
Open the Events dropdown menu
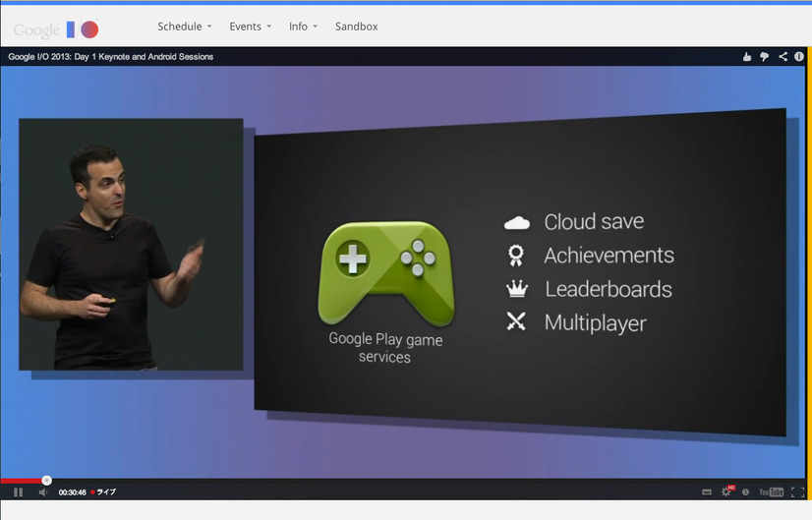(250, 27)
